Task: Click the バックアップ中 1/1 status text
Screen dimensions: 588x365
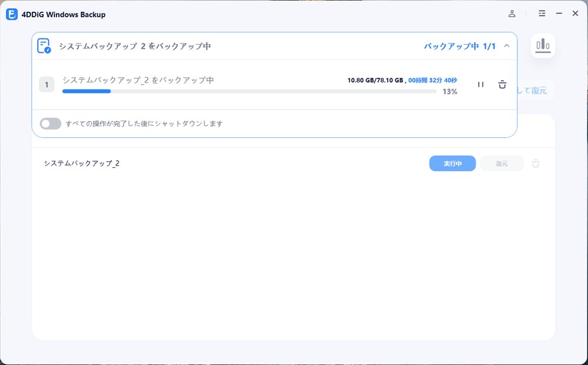Action: [x=459, y=46]
